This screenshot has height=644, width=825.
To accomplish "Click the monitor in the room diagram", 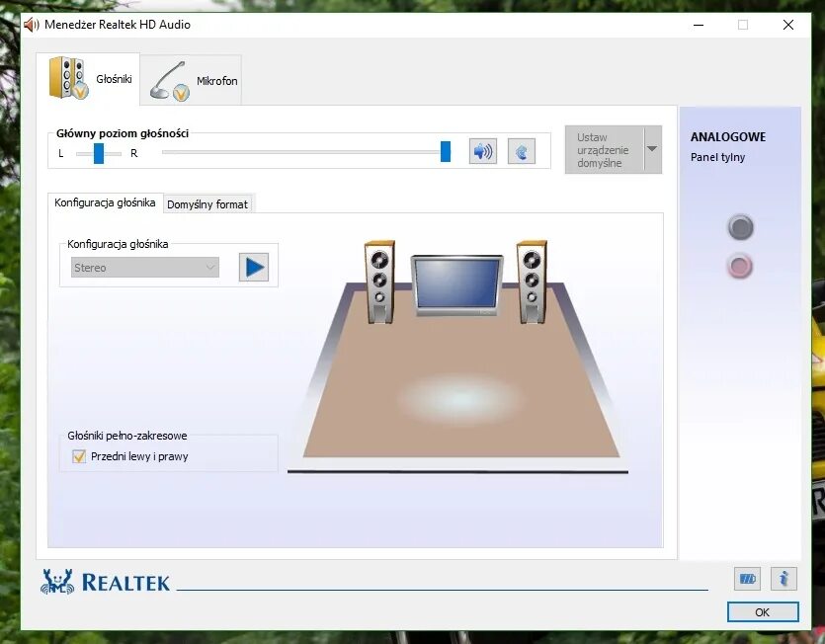I will click(x=456, y=285).
